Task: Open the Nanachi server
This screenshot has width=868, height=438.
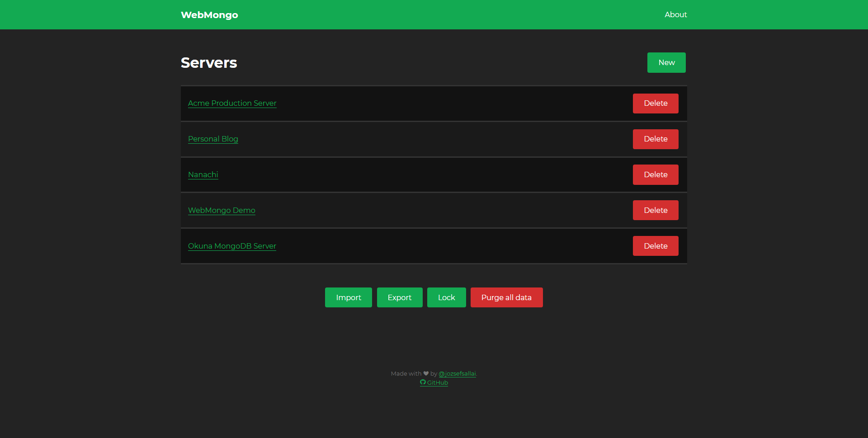Action: (x=203, y=174)
